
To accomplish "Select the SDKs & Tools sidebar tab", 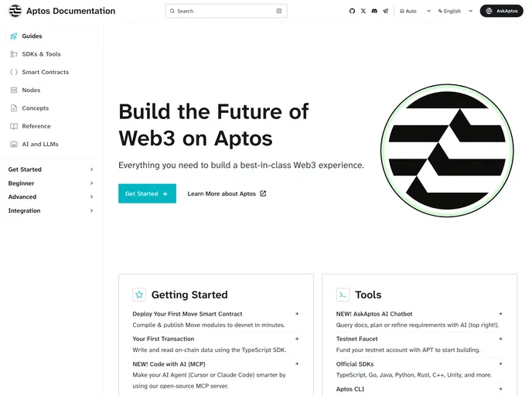I will pos(41,54).
